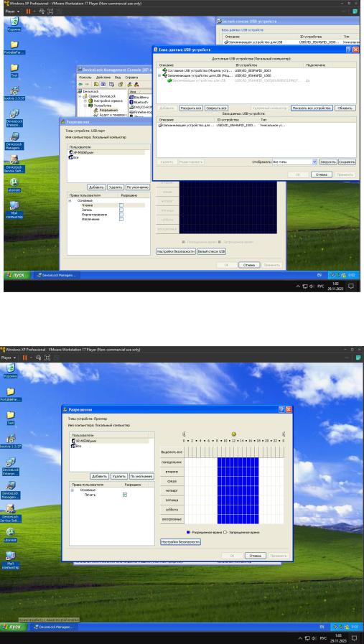Expand the Настройки сервиса node in the console tree
This screenshot has height=644, width=364.
[x=85, y=101]
